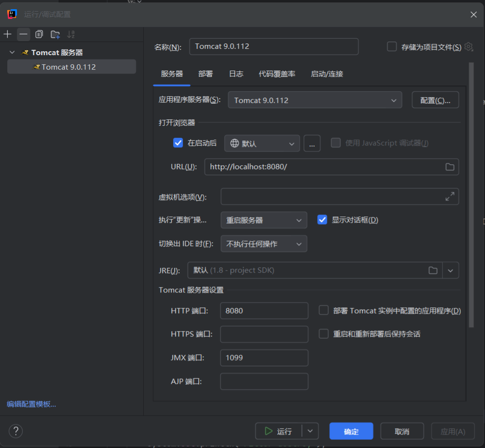Open the 重启服务器 update action dropdown
Viewport: 485px width, 448px height.
tap(264, 220)
